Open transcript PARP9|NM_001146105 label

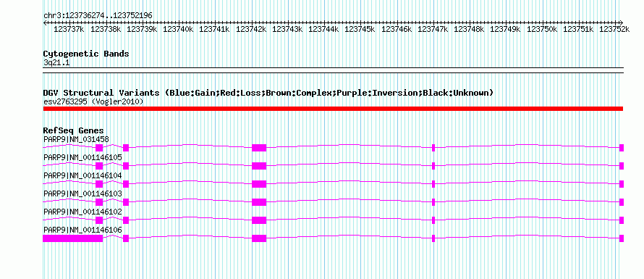coord(82,157)
